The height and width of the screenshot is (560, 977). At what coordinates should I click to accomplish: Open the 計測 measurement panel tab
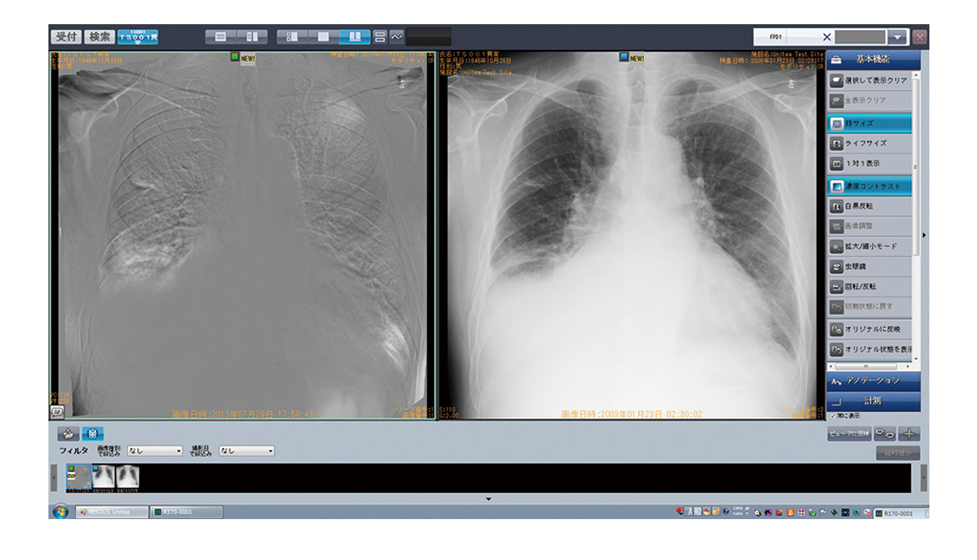click(873, 401)
